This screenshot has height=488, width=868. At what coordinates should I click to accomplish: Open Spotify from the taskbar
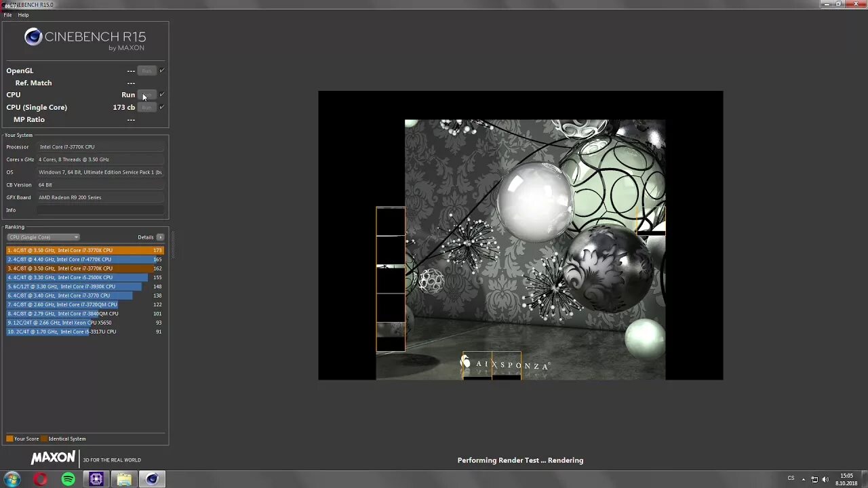click(x=68, y=479)
